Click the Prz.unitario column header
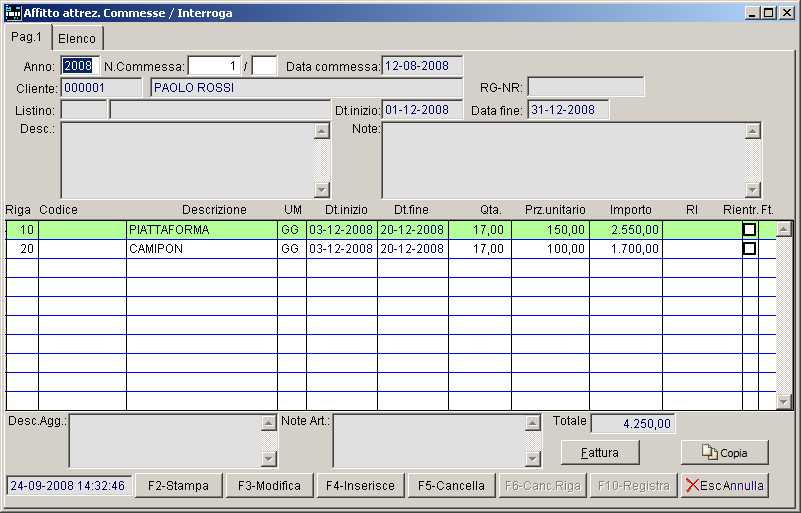Image resolution: width=801 pixels, height=513 pixels. (555, 209)
